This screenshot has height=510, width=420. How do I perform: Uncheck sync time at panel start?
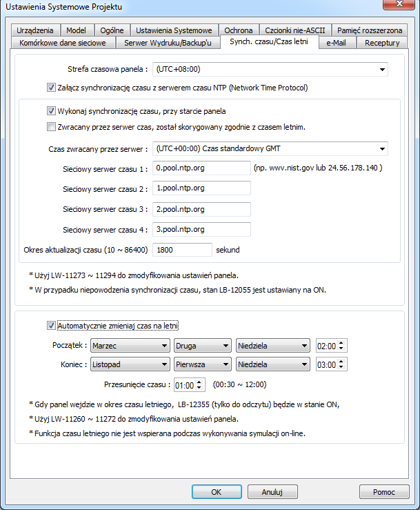click(x=51, y=111)
